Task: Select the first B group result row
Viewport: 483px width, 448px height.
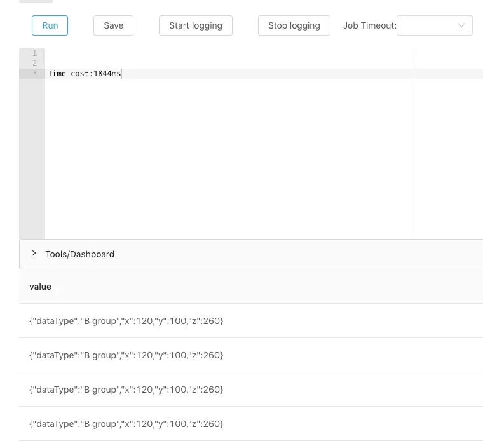Action: click(126, 321)
